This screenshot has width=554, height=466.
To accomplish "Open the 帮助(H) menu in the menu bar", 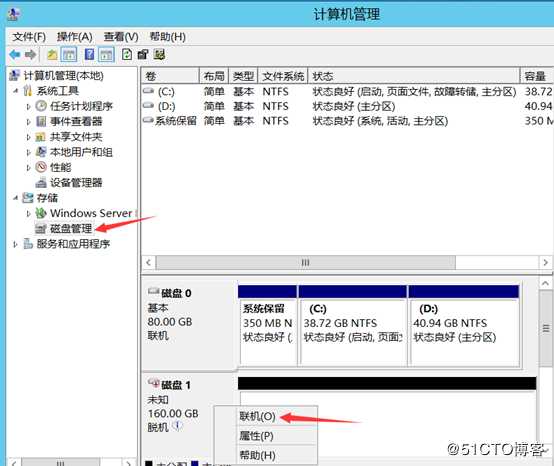I will (x=167, y=37).
